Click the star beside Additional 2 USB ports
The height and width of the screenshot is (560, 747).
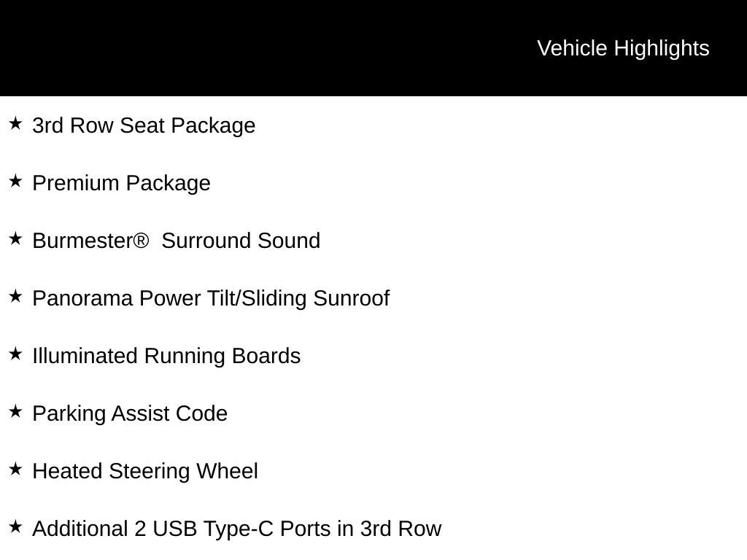click(15, 526)
